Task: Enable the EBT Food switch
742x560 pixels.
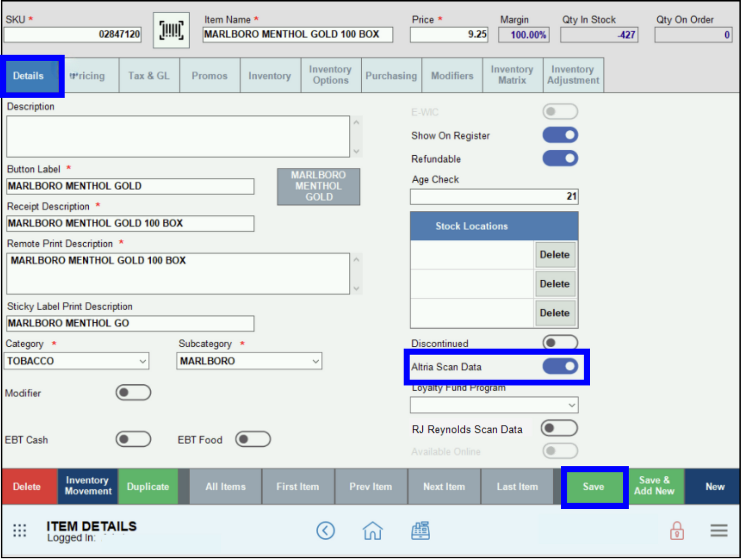Action: click(253, 439)
